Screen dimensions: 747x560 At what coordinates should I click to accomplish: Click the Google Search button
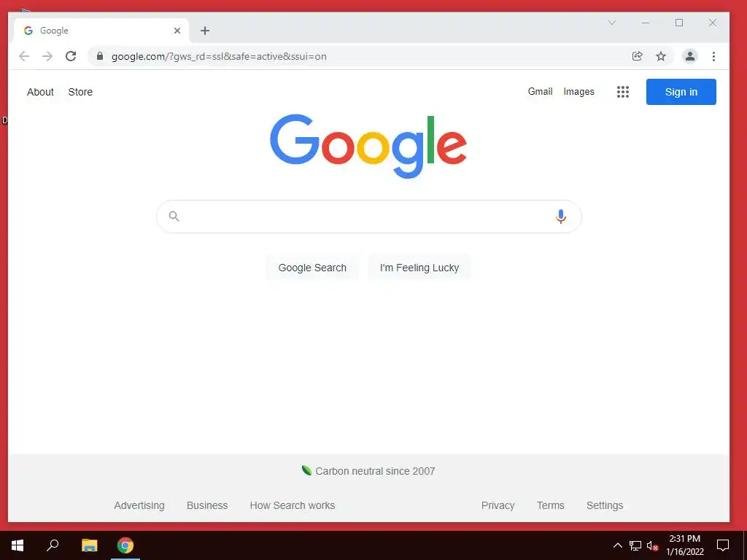coord(312,268)
